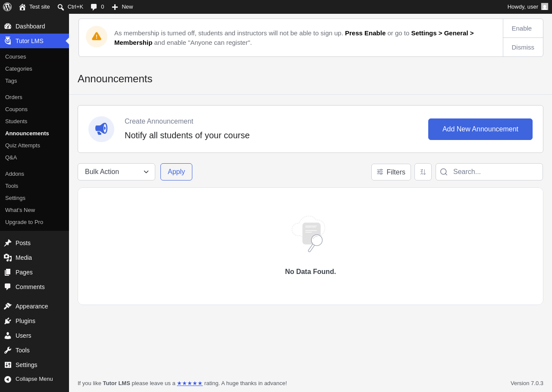Click the user avatar next to Howdy
This screenshot has height=392, width=552.
pyautogui.click(x=545, y=6)
